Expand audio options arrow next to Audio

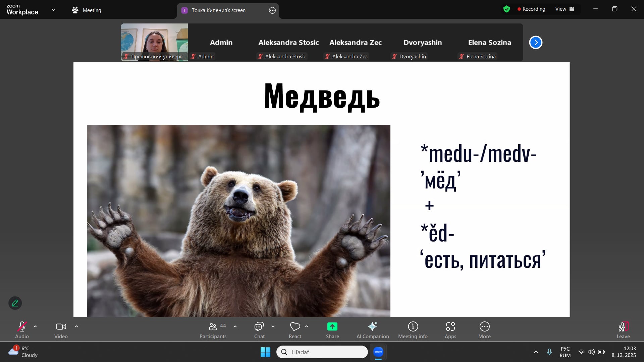pos(35,326)
